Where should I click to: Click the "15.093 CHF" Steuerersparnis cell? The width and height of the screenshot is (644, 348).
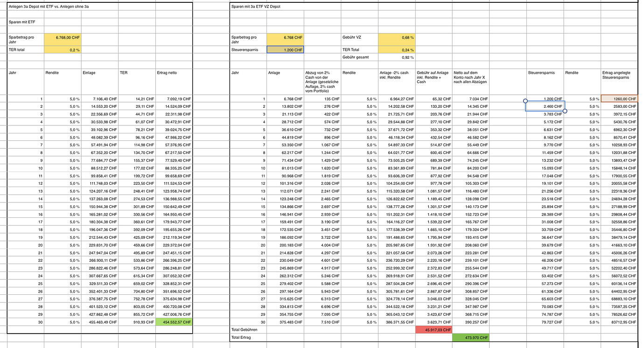pos(545,168)
